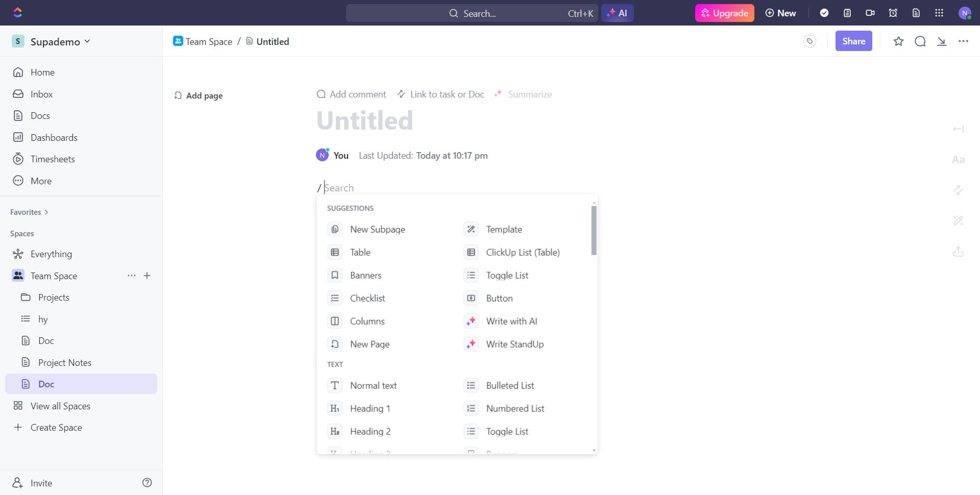Open Project Notes in the sidebar
980x495 pixels.
pos(64,362)
